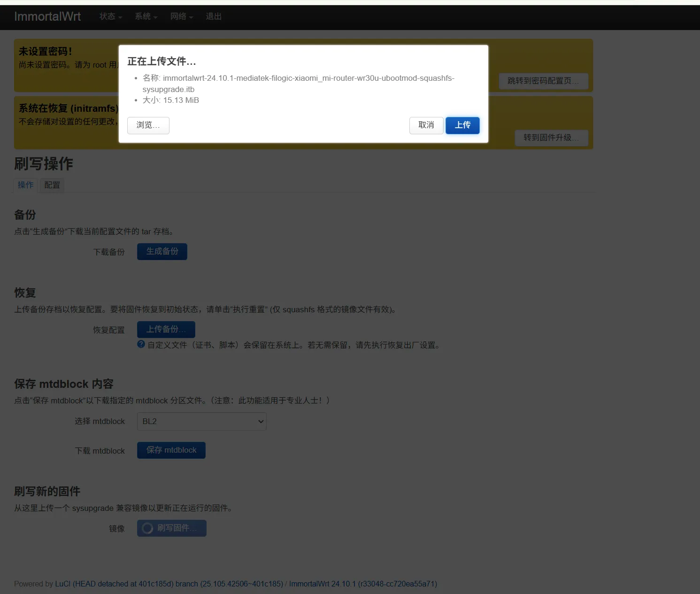Click the 刷写固件… button
The height and width of the screenshot is (594, 700).
click(x=172, y=528)
